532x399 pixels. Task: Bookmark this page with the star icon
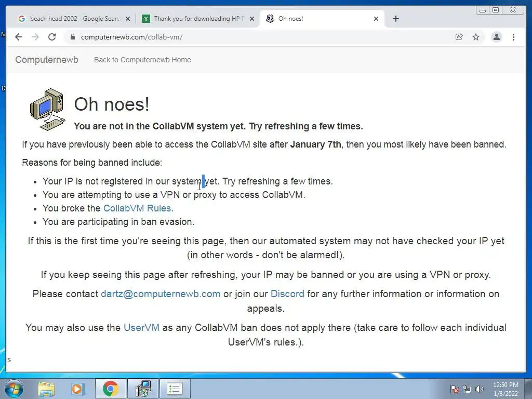(x=476, y=37)
